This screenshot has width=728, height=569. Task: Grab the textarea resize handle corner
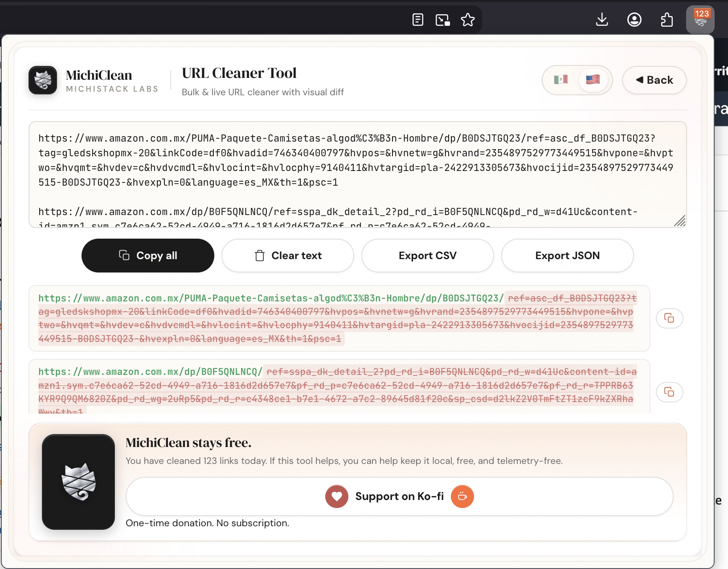point(679,221)
